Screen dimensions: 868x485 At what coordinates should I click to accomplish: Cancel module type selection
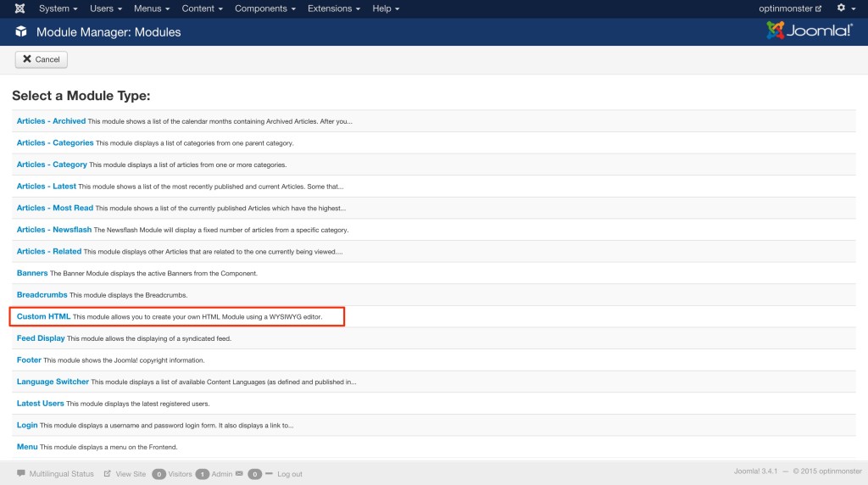42,59
